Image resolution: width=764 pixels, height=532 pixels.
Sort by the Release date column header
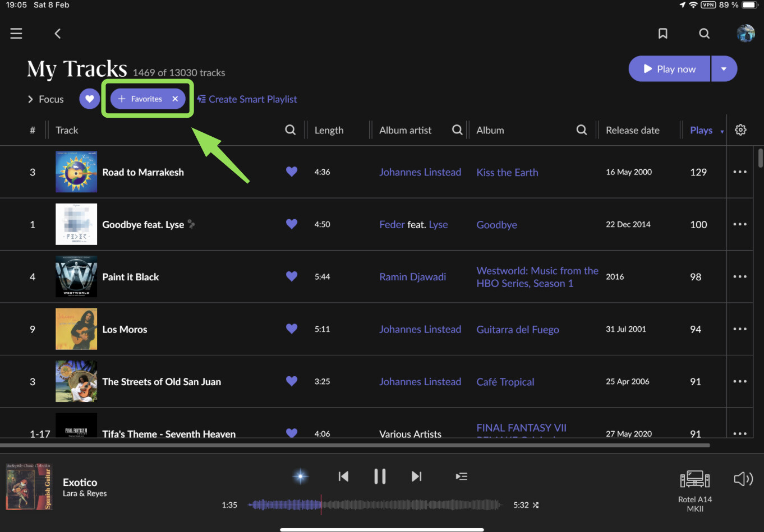pos(632,130)
